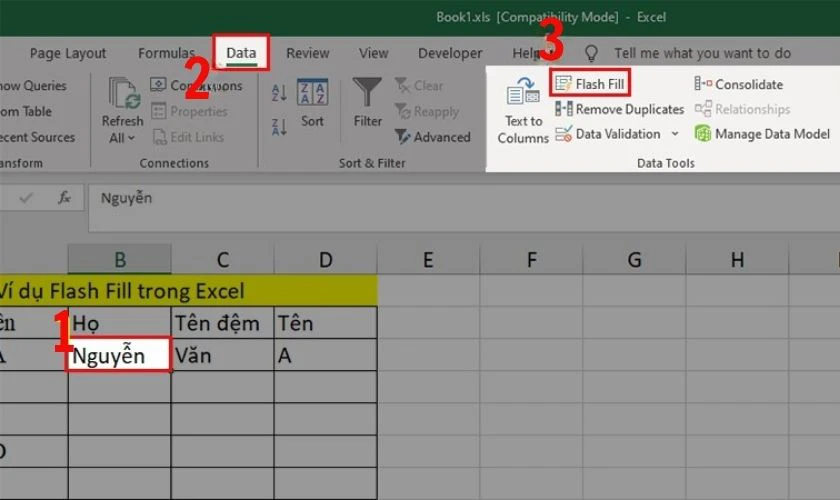Switch to the View tab
840x500 pixels.
373,53
